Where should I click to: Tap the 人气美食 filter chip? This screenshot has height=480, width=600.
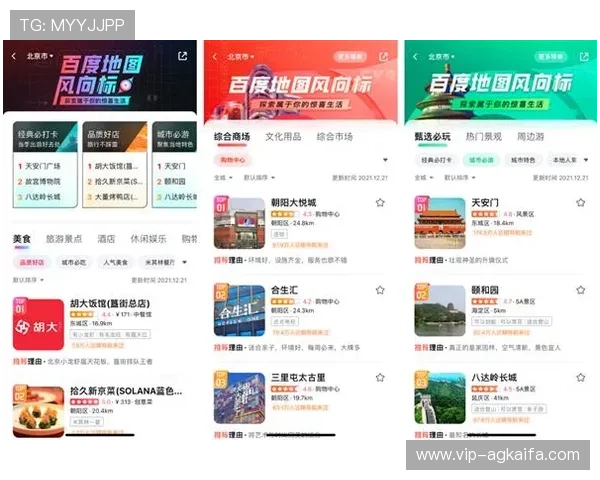click(x=115, y=263)
